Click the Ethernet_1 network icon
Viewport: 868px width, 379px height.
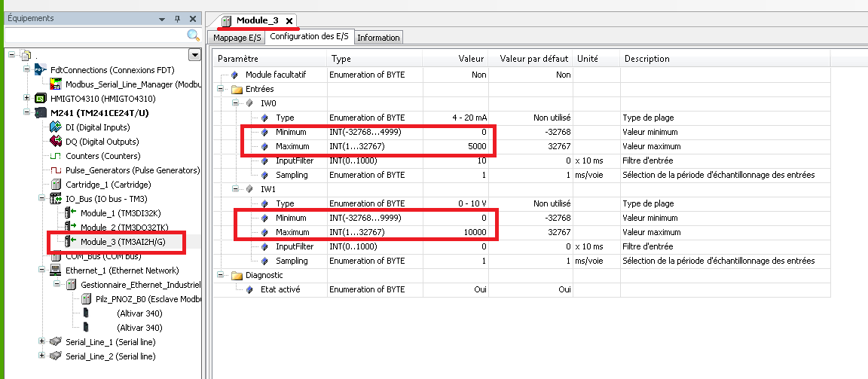point(55,270)
